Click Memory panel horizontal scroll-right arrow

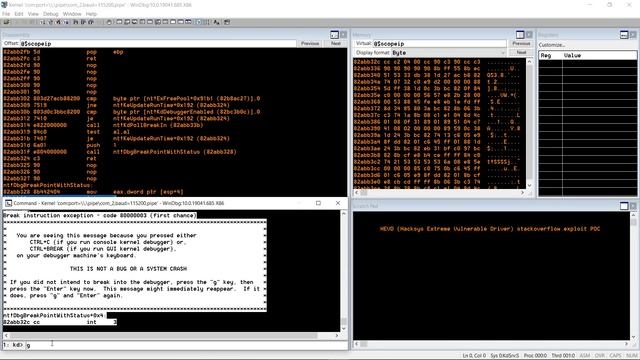pyautogui.click(x=522, y=192)
